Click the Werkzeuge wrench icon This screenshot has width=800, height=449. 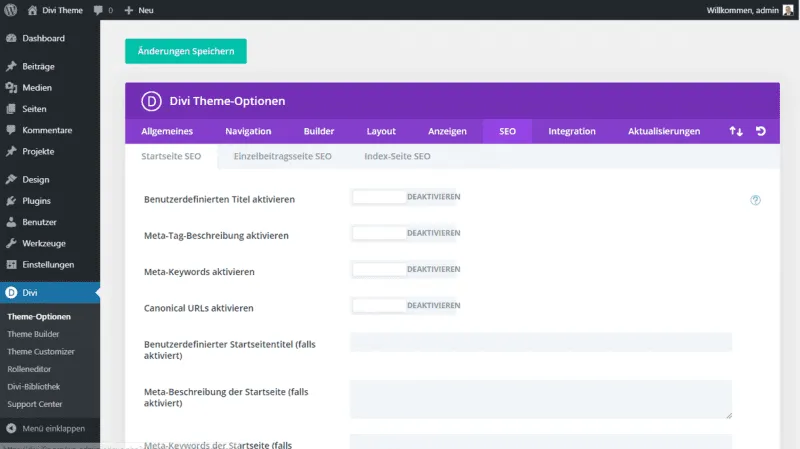coord(11,243)
